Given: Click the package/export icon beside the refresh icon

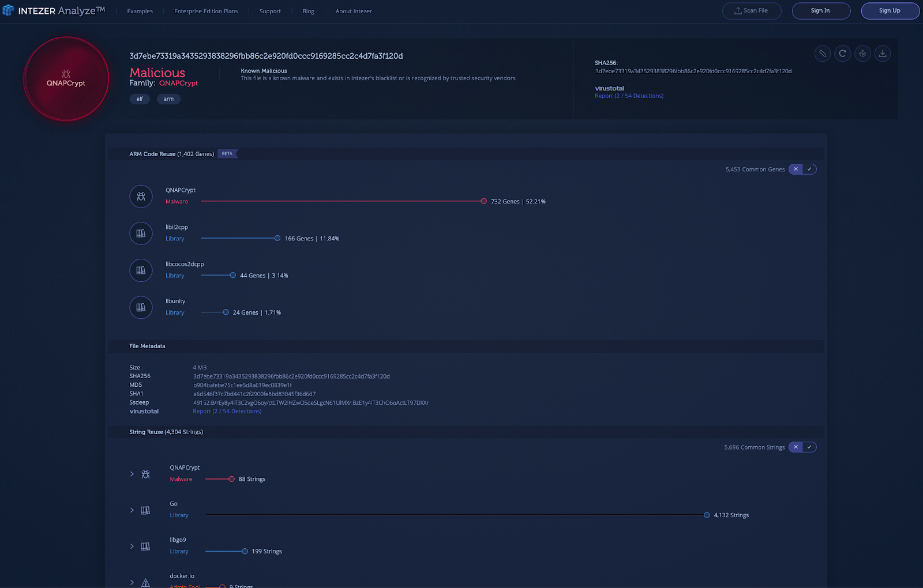Looking at the screenshot, I should [x=862, y=53].
